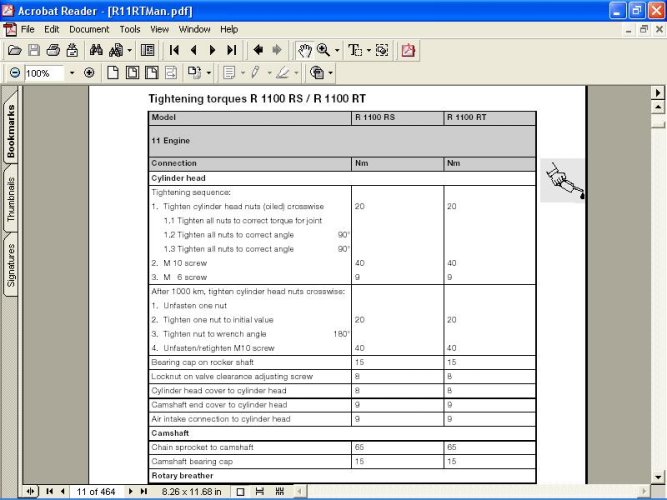Set view to Fit Width icon
Viewport: 667px width, 500px height.
click(152, 73)
